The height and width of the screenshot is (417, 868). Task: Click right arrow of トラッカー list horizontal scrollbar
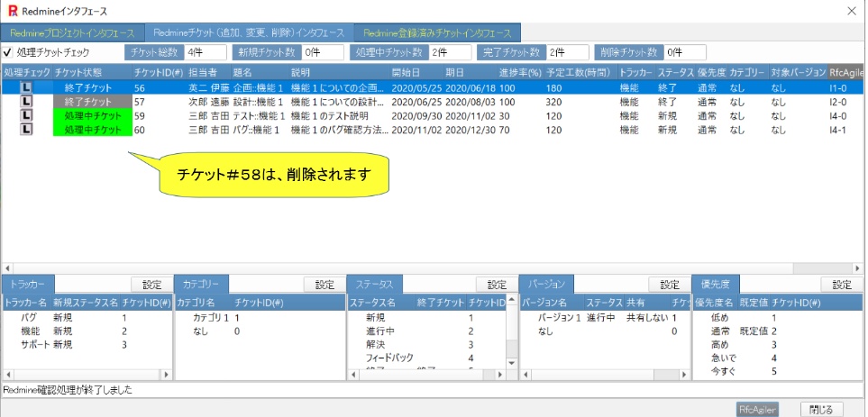167,375
